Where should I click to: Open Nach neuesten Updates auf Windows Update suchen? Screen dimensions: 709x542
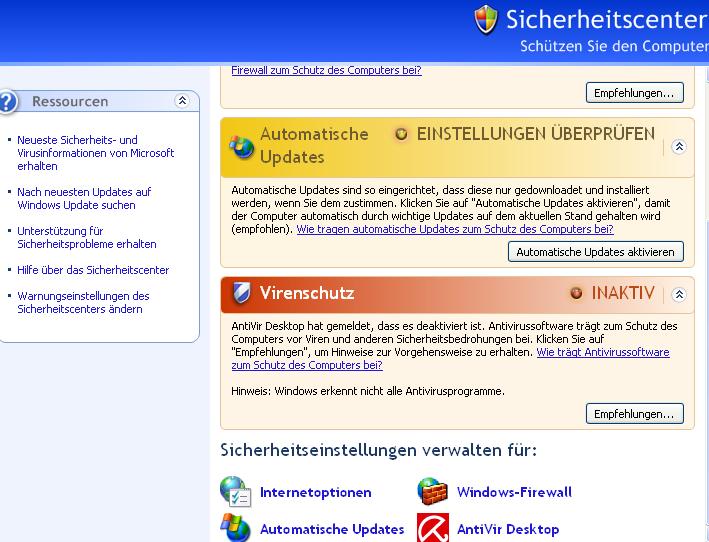tap(84, 198)
